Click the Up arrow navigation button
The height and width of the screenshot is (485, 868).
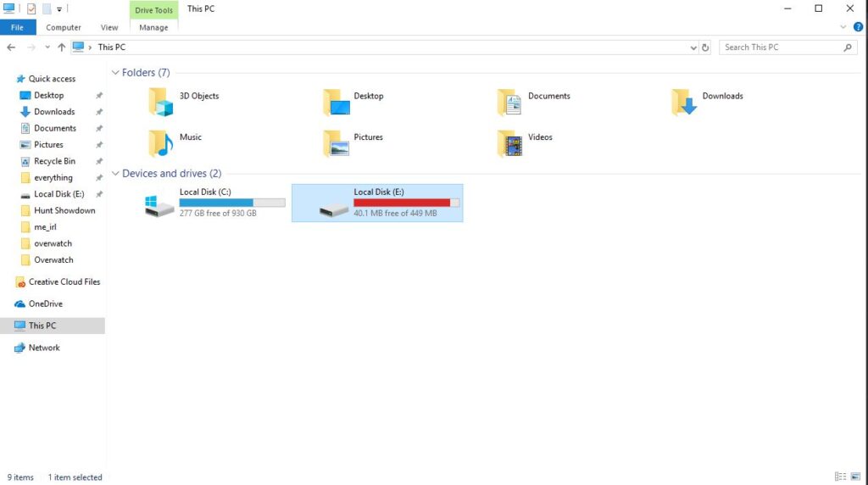click(x=61, y=47)
